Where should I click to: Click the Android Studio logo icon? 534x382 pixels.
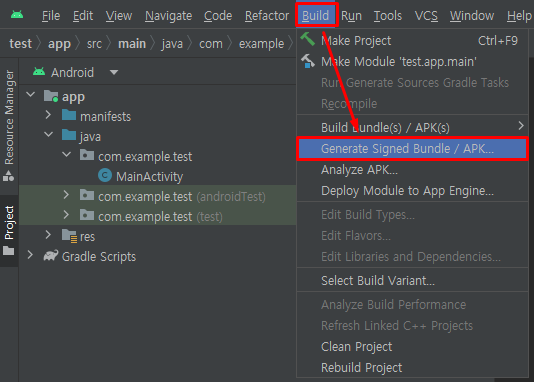click(17, 15)
